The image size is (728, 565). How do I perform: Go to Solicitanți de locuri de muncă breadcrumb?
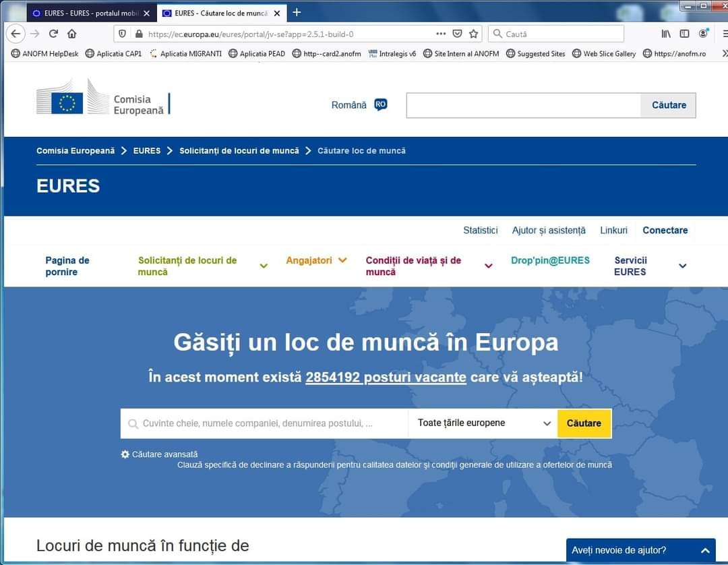[239, 150]
